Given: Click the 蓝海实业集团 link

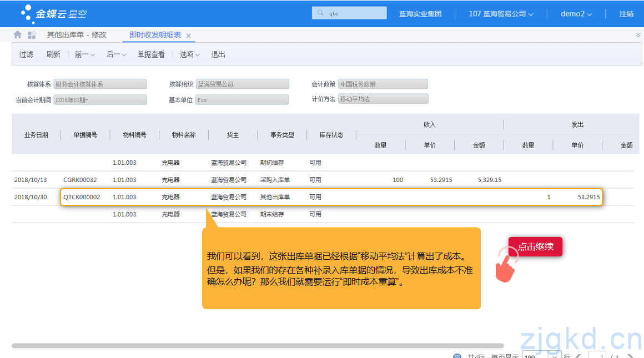Looking at the screenshot, I should pos(420,13).
